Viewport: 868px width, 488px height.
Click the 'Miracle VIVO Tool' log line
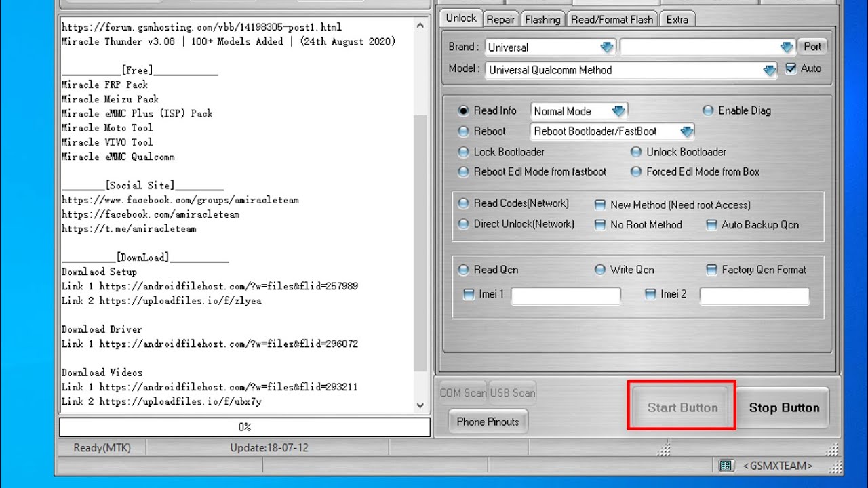click(x=107, y=142)
